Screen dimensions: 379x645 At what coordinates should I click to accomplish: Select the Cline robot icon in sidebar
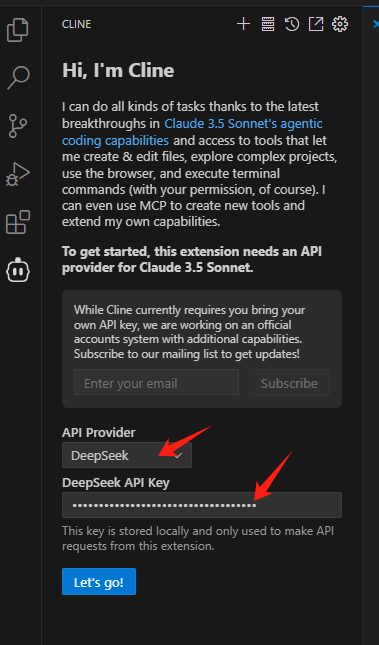[18, 270]
